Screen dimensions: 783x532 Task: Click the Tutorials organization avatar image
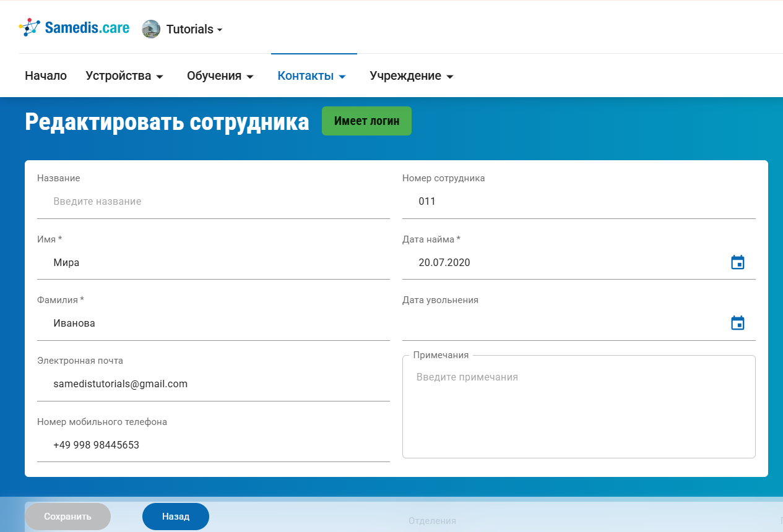click(150, 28)
